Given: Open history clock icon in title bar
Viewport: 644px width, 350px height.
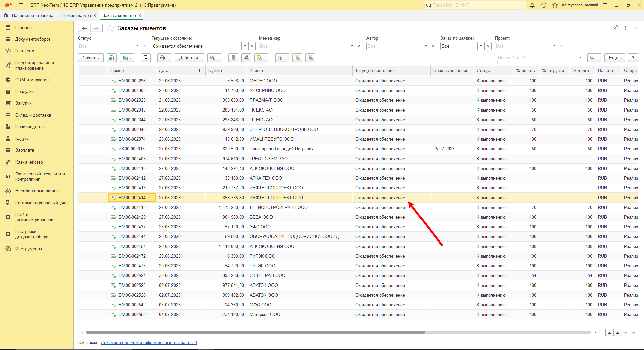Looking at the screenshot, I should [x=544, y=5].
